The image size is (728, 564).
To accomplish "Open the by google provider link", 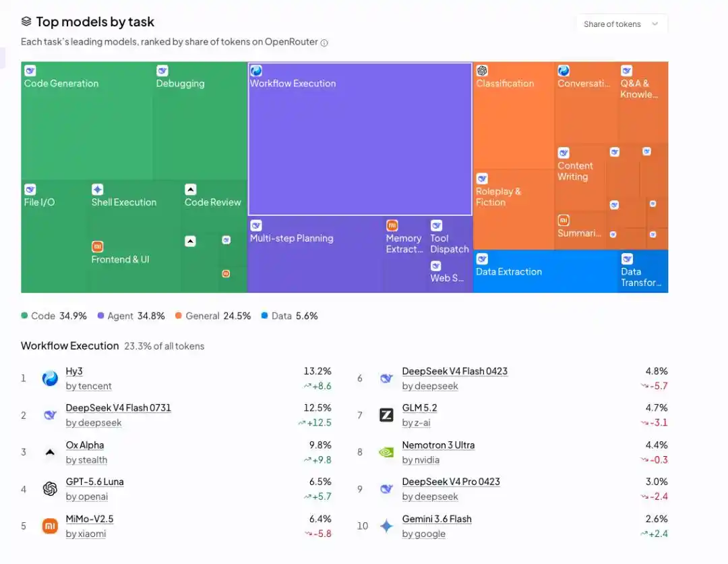I will (424, 534).
